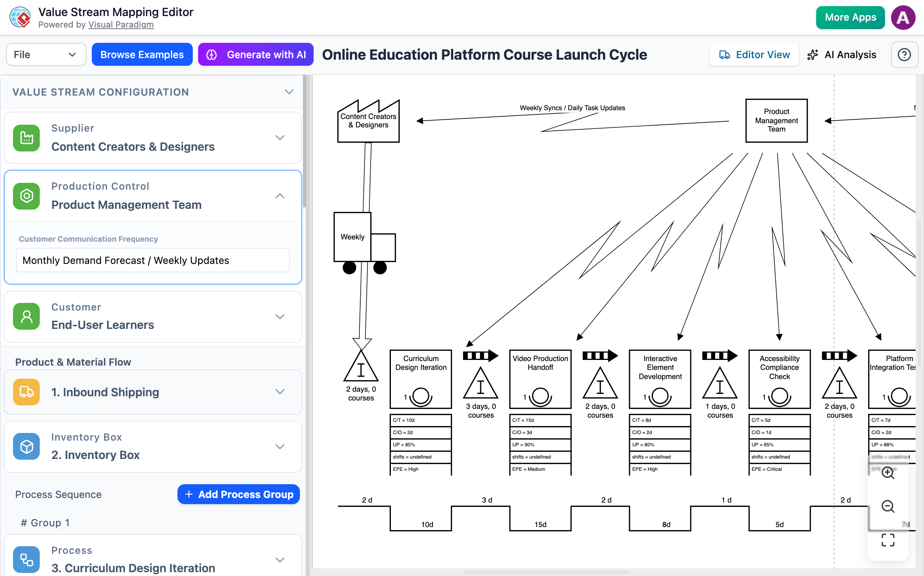Image resolution: width=924 pixels, height=576 pixels.
Task: Click the zoom out magnifier icon
Action: pyautogui.click(x=888, y=506)
